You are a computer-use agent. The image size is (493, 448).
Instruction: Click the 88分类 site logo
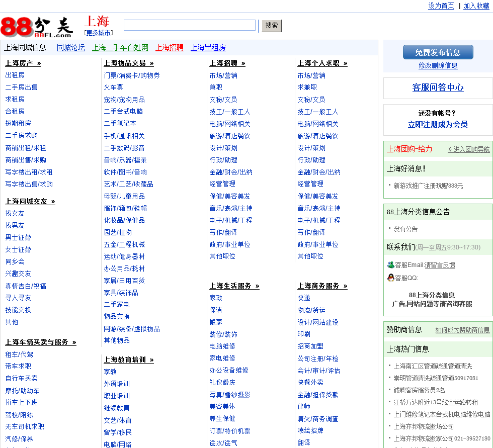click(x=37, y=27)
